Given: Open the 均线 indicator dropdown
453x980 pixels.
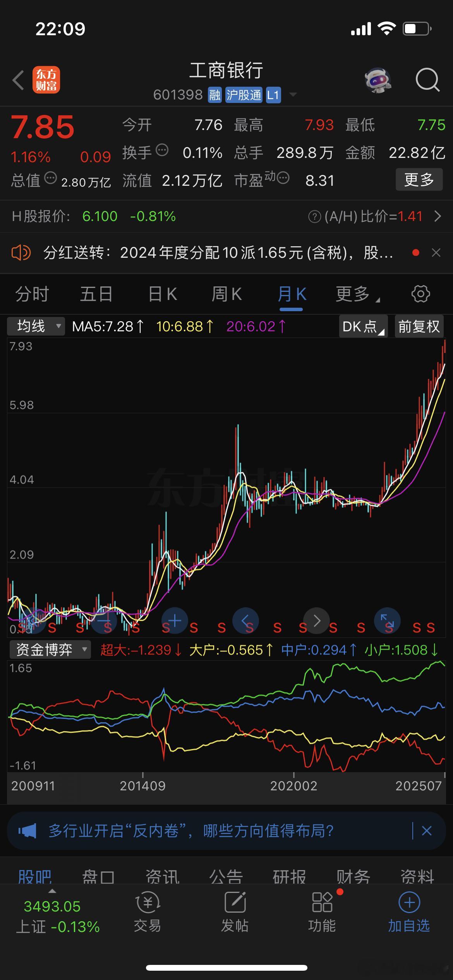Looking at the screenshot, I should tap(36, 326).
